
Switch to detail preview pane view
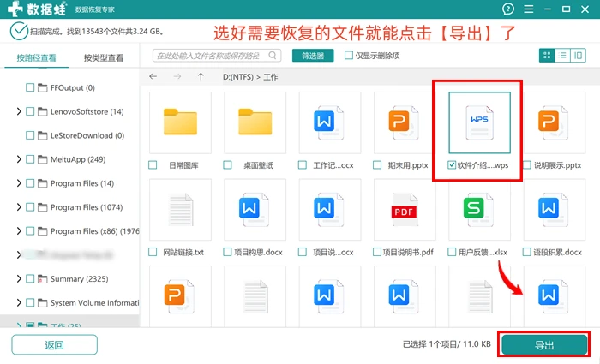pyautogui.click(x=579, y=56)
